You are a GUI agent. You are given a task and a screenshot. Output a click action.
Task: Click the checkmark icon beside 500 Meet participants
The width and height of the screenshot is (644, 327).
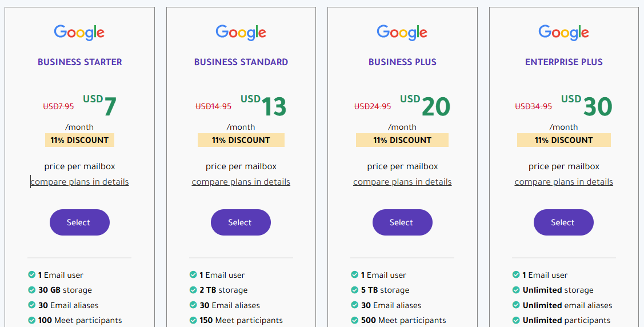(354, 320)
